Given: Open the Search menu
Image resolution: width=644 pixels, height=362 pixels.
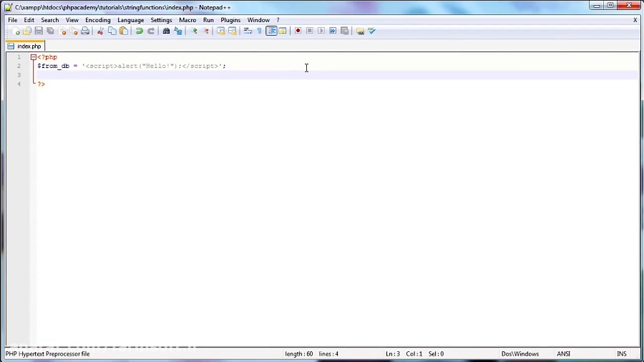Looking at the screenshot, I should (x=49, y=20).
